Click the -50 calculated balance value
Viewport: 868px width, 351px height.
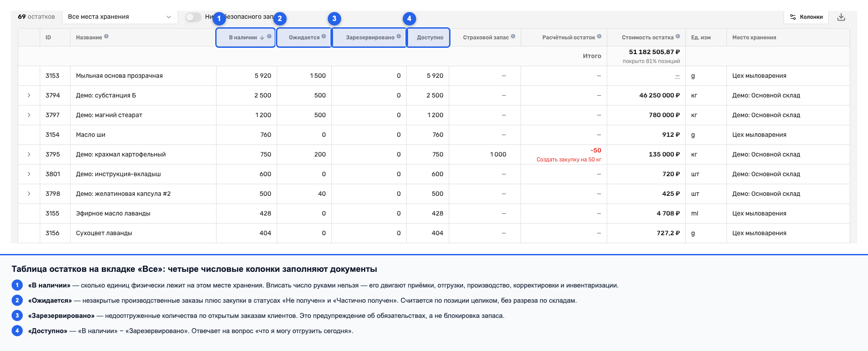pyautogui.click(x=596, y=150)
